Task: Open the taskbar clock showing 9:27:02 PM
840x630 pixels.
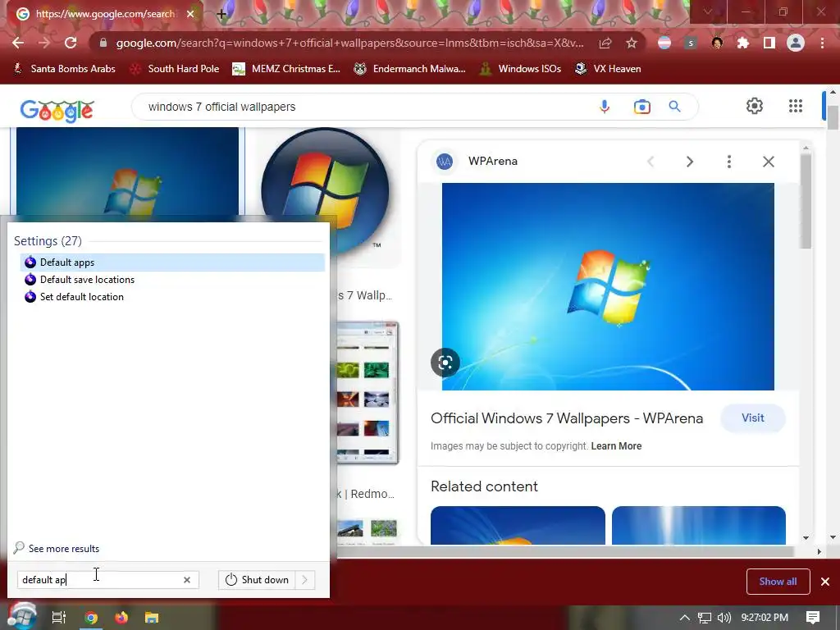Action: pyautogui.click(x=765, y=618)
